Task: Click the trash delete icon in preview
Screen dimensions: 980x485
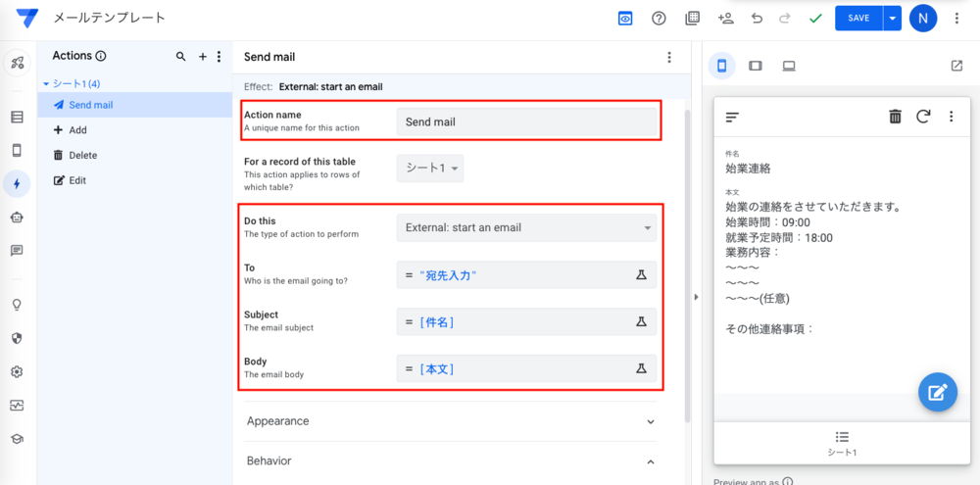Action: pyautogui.click(x=895, y=117)
